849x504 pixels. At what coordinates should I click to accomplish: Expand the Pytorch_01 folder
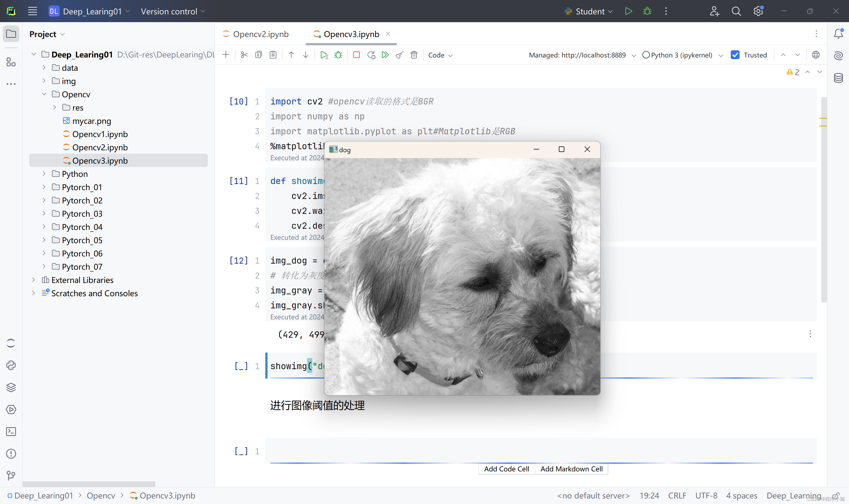(44, 187)
